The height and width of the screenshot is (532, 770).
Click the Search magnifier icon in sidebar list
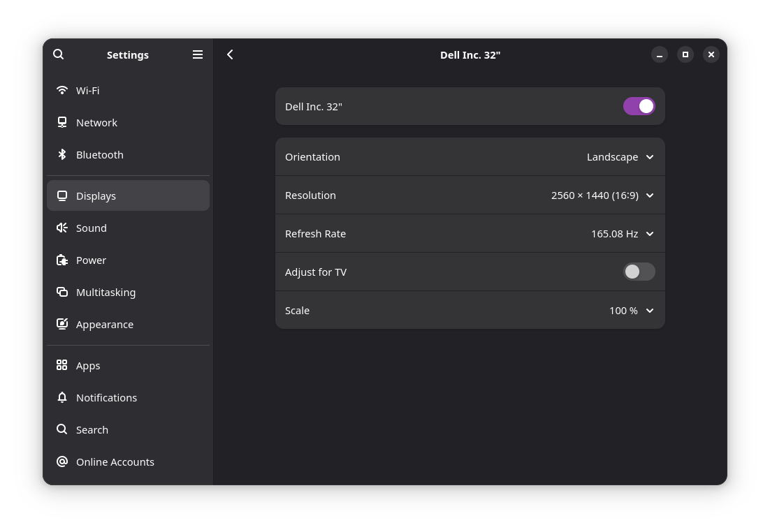tap(62, 429)
